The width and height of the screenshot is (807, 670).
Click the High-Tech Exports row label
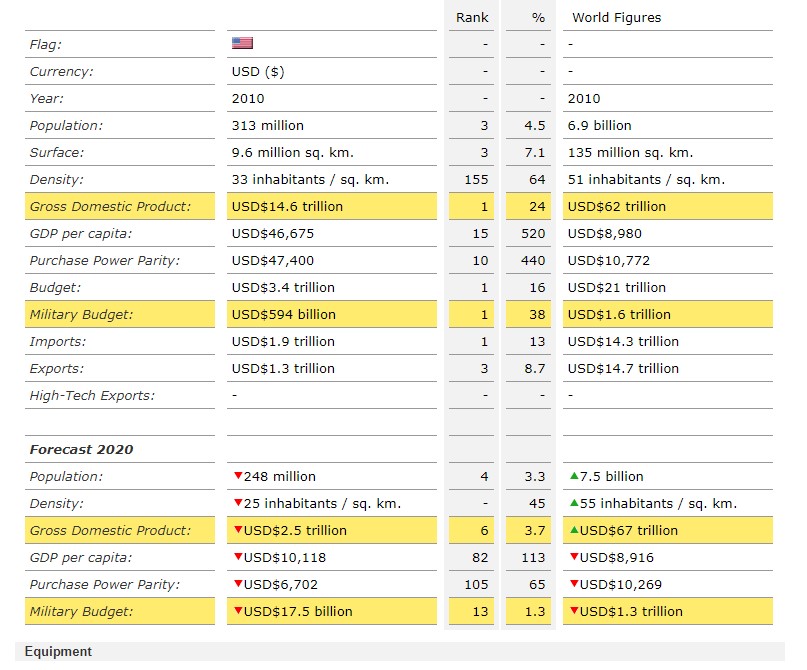92,395
